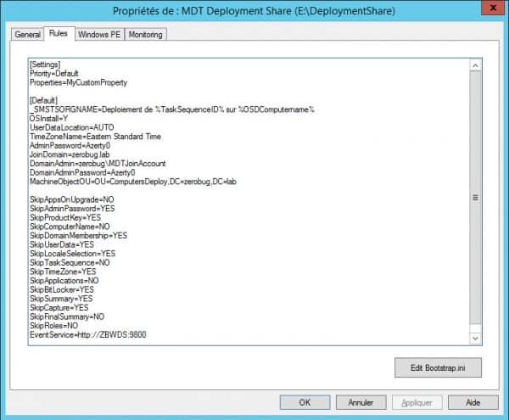The image size is (509, 420).
Task: Click the rules scrollbar up arrow
Action: (x=476, y=65)
